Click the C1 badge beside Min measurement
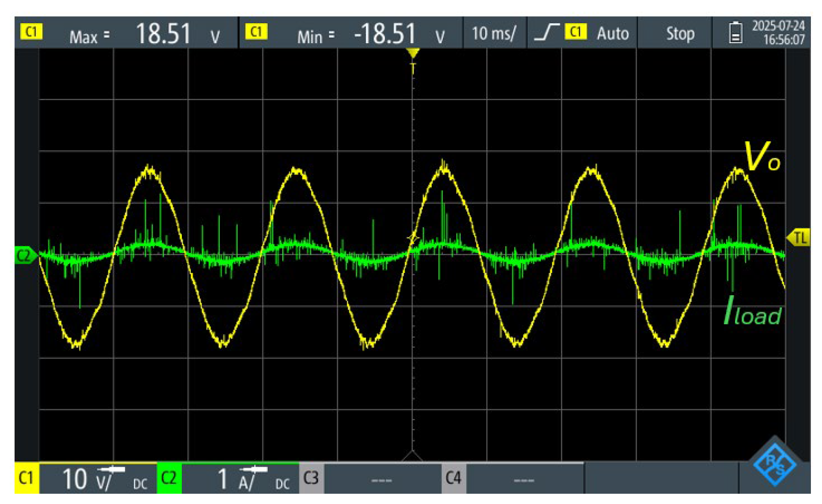This screenshot has height=504, width=822. [256, 32]
